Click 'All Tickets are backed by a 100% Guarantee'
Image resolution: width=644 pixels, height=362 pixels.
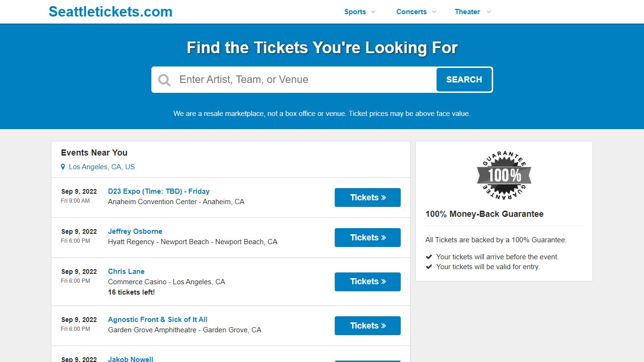pos(496,240)
